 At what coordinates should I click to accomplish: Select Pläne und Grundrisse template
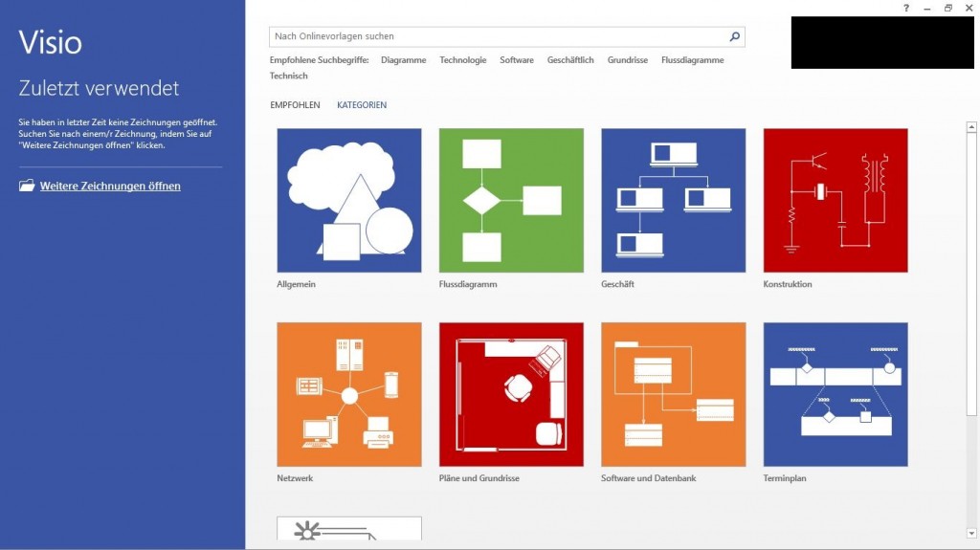click(511, 394)
